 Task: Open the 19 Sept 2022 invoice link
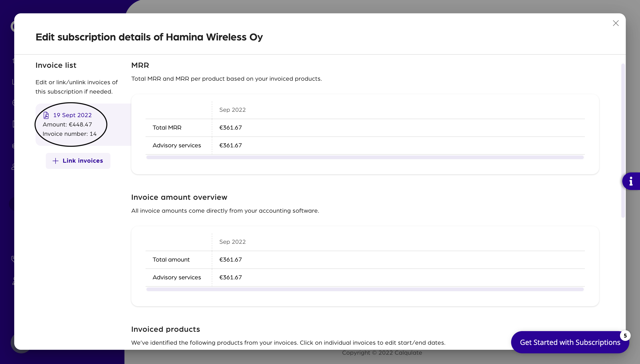coord(72,115)
